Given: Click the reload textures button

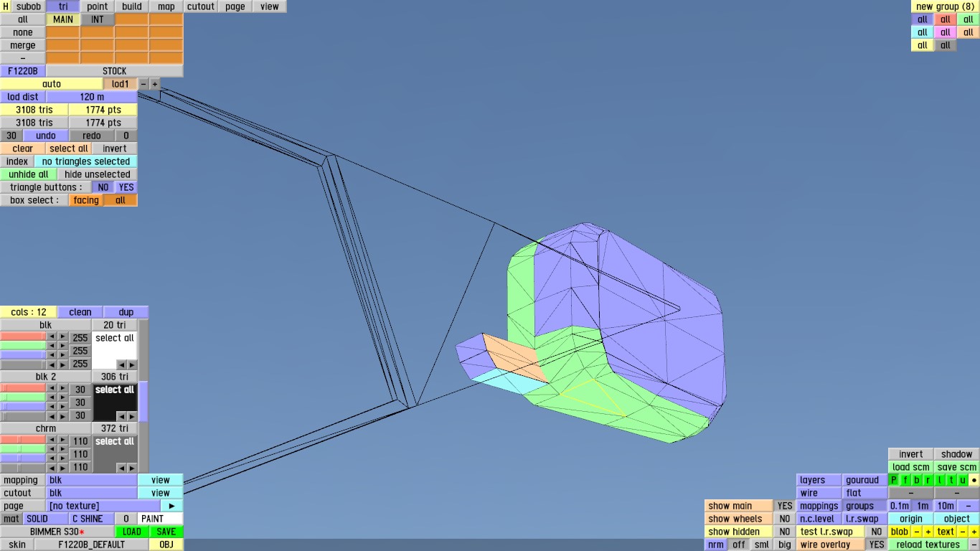Looking at the screenshot, I should coord(928,545).
